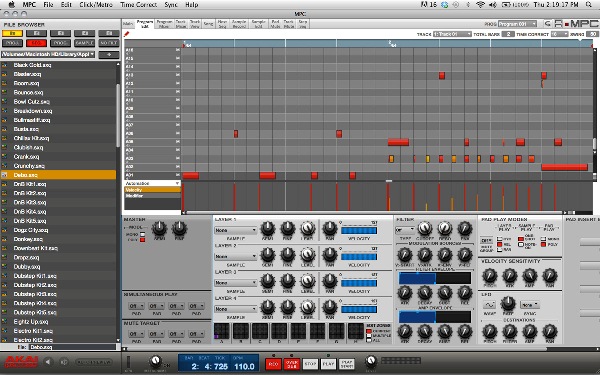Select the Dubby.seq file

coord(59,267)
